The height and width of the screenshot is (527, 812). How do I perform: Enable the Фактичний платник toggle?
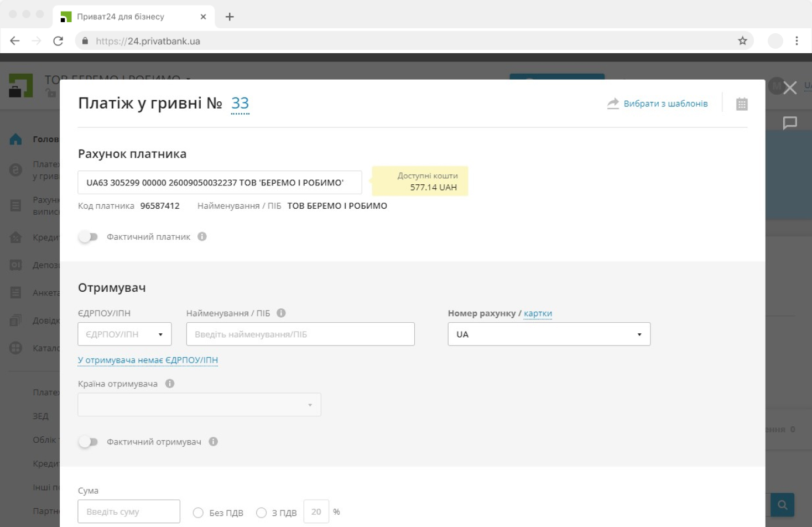coord(88,237)
